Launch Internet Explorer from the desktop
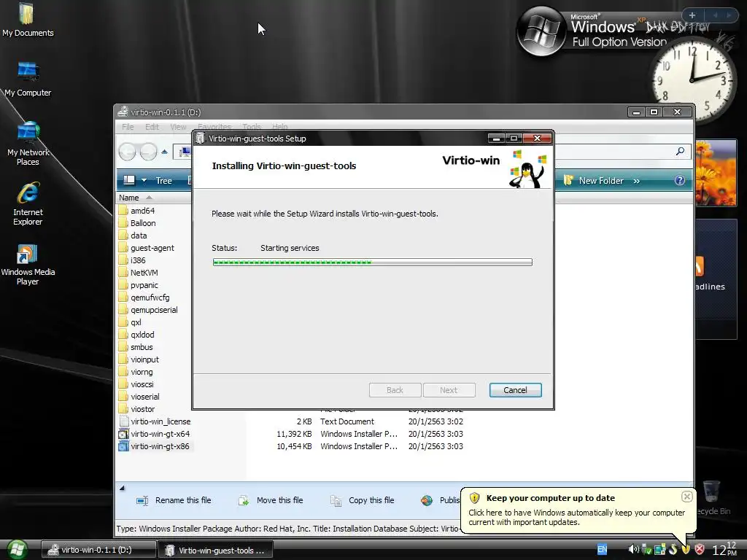Image resolution: width=747 pixels, height=560 pixels. click(28, 203)
